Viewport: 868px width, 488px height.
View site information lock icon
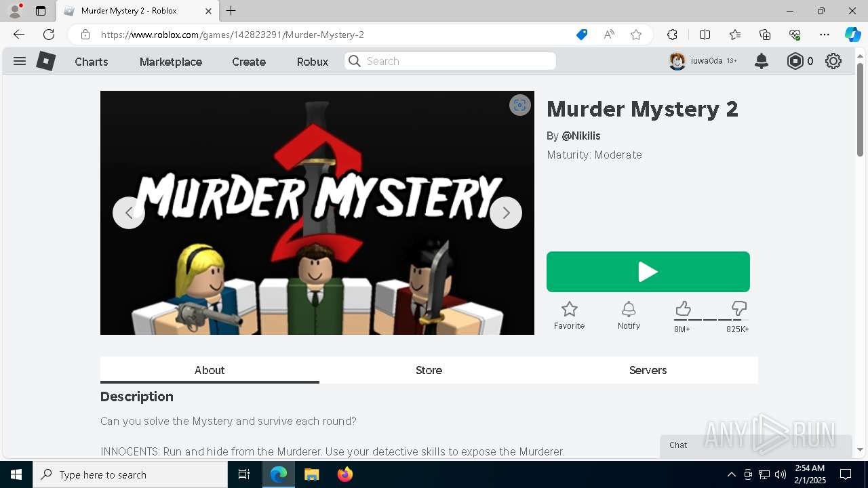point(85,35)
